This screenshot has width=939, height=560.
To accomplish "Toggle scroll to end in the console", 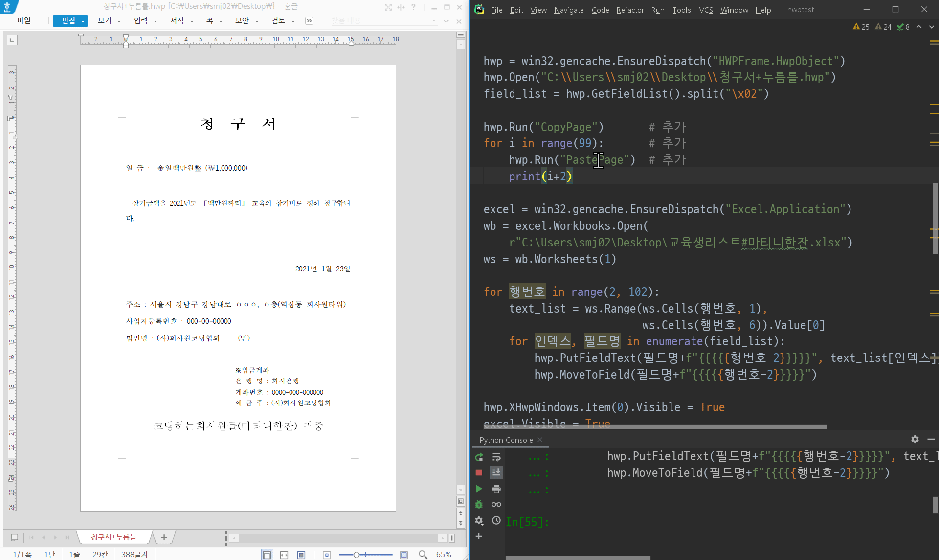I will 496,472.
